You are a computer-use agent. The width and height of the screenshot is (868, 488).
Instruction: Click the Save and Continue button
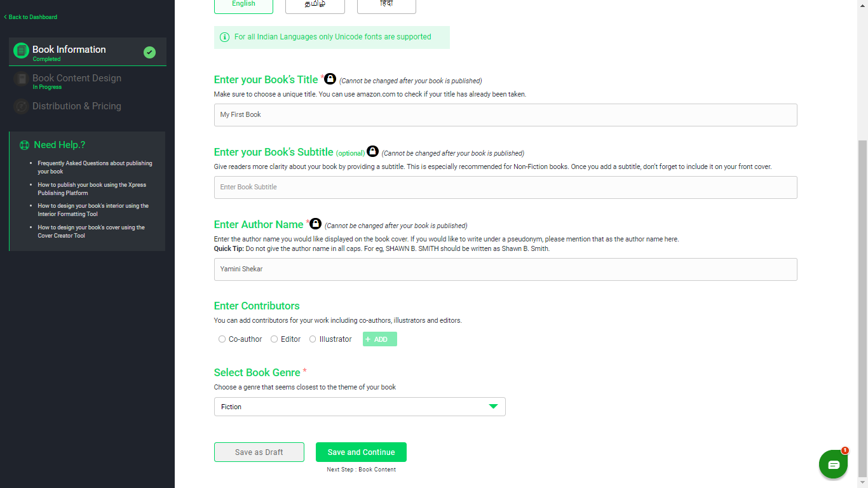[x=360, y=452]
